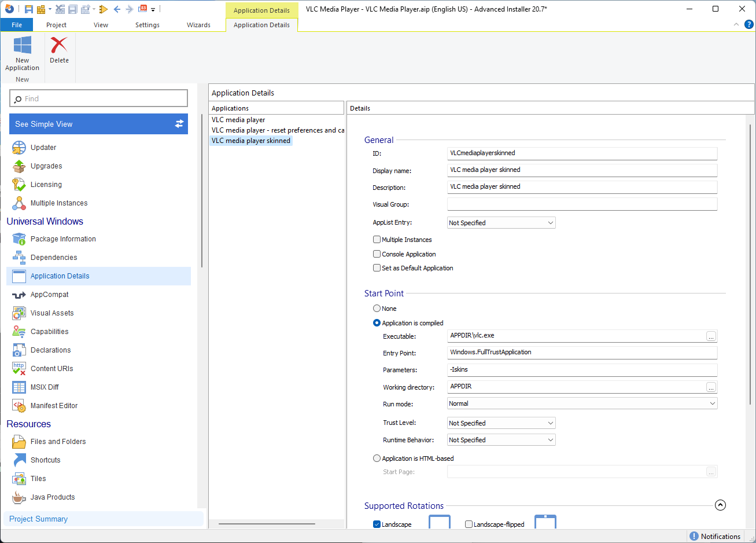This screenshot has width=756, height=543.
Task: Open the AppList Entry dropdown
Action: (x=501, y=223)
